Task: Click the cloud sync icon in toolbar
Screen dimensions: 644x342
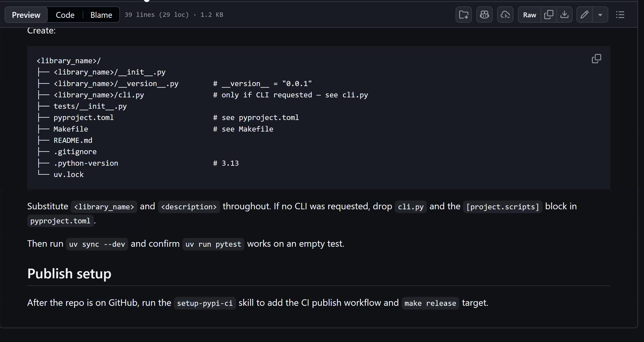Action: pyautogui.click(x=505, y=15)
